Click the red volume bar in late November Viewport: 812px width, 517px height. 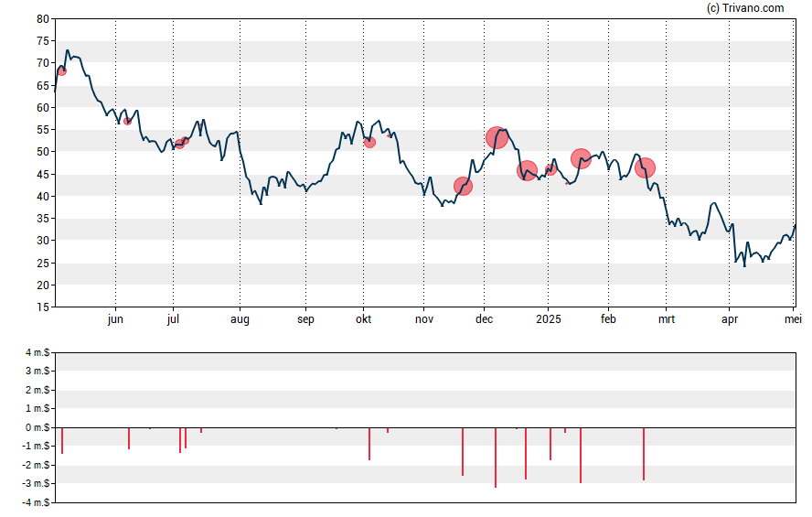click(463, 452)
